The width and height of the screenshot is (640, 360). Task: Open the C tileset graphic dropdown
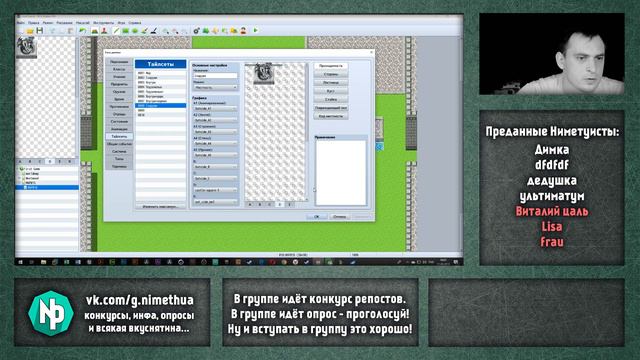click(215, 178)
